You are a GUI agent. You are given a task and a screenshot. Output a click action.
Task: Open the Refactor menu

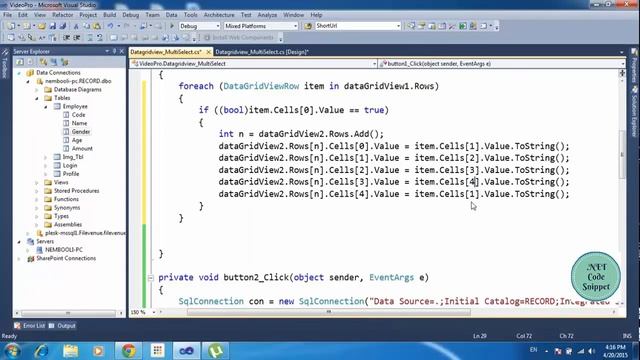[x=62, y=15]
